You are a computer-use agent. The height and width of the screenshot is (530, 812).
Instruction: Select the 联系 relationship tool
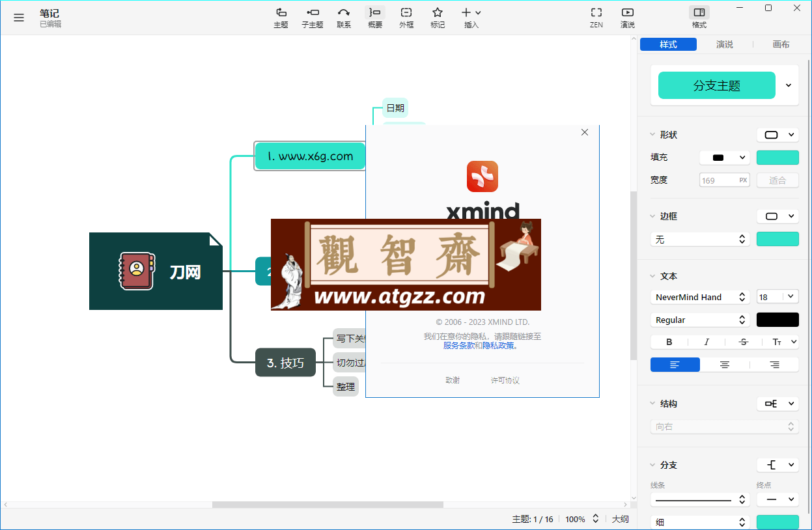(x=344, y=18)
